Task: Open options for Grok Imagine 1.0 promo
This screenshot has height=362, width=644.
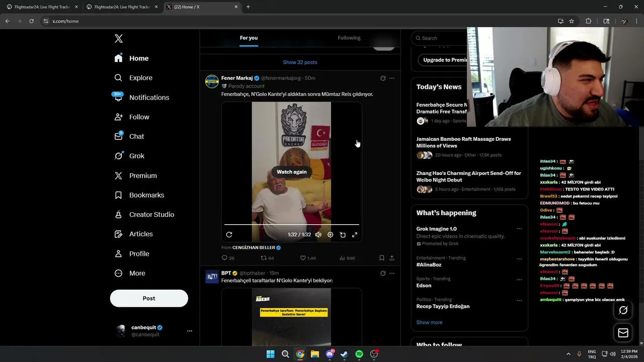Action: (x=519, y=229)
